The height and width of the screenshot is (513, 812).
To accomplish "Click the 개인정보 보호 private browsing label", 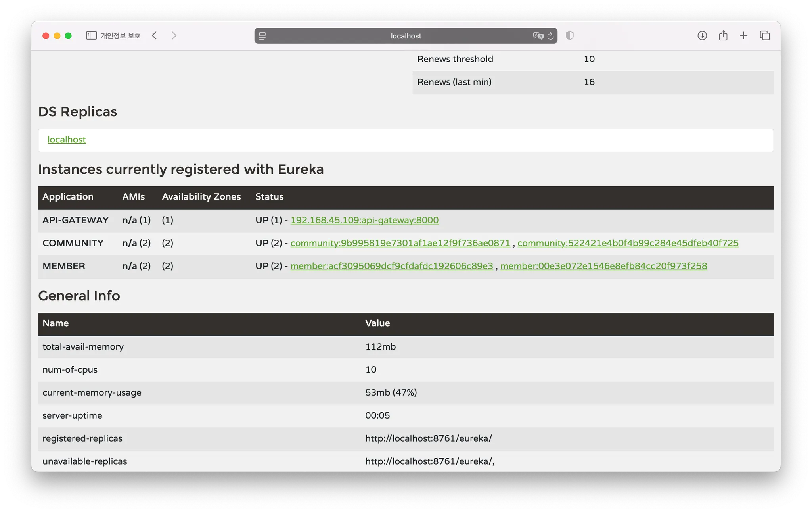I will (x=121, y=36).
